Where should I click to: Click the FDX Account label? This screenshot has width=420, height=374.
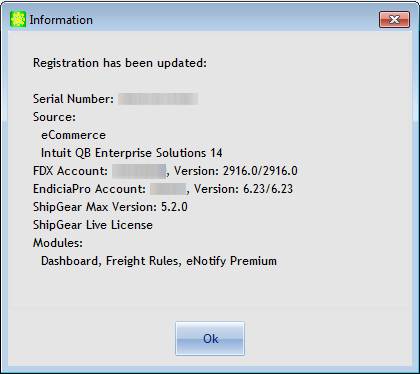pyautogui.click(x=70, y=171)
